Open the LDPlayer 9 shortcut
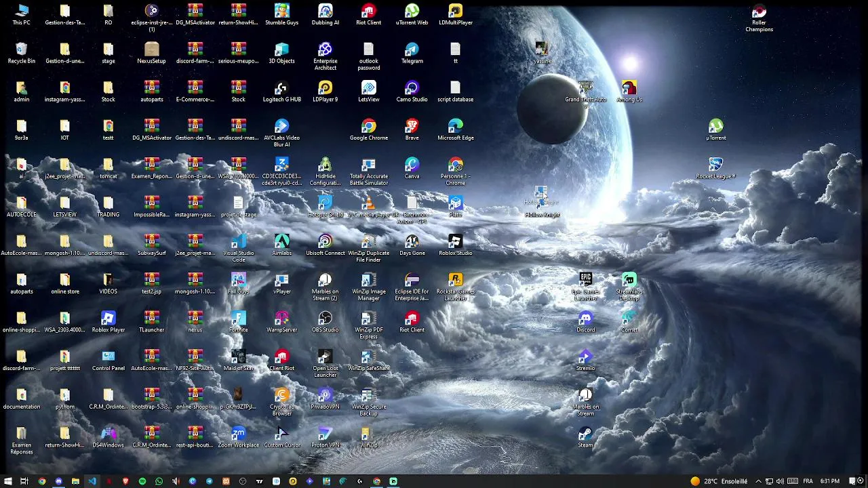868x488 pixels. [325, 92]
